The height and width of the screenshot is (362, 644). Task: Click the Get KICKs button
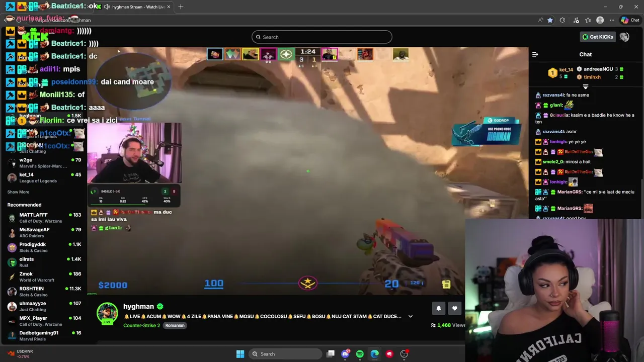[598, 37]
